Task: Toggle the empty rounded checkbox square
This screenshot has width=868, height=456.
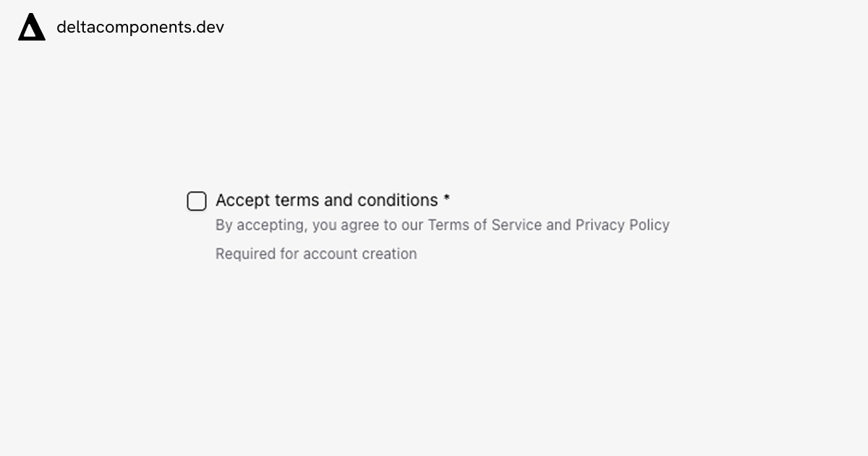Action: tap(197, 201)
